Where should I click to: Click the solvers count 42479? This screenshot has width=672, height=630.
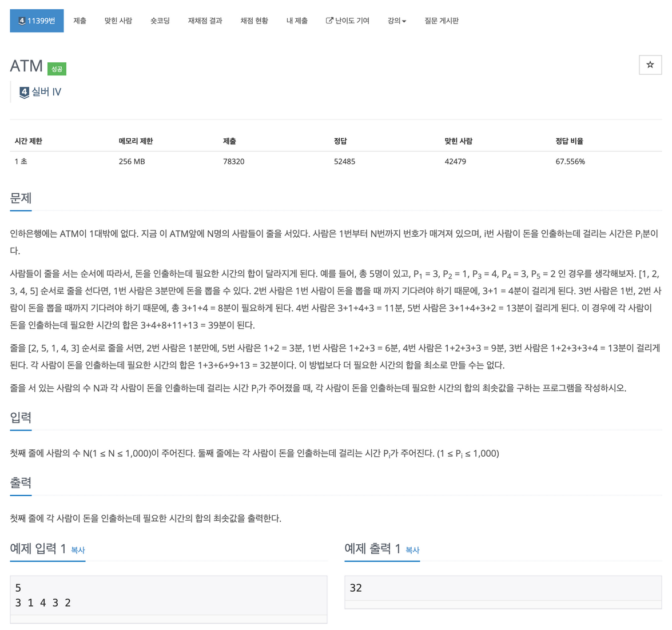pyautogui.click(x=455, y=161)
